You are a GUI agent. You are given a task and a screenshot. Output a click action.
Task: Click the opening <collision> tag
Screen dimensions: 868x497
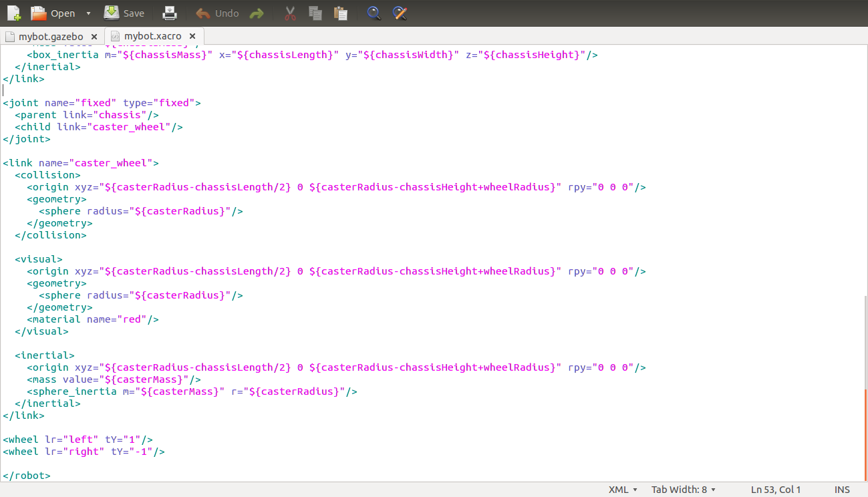pos(47,175)
